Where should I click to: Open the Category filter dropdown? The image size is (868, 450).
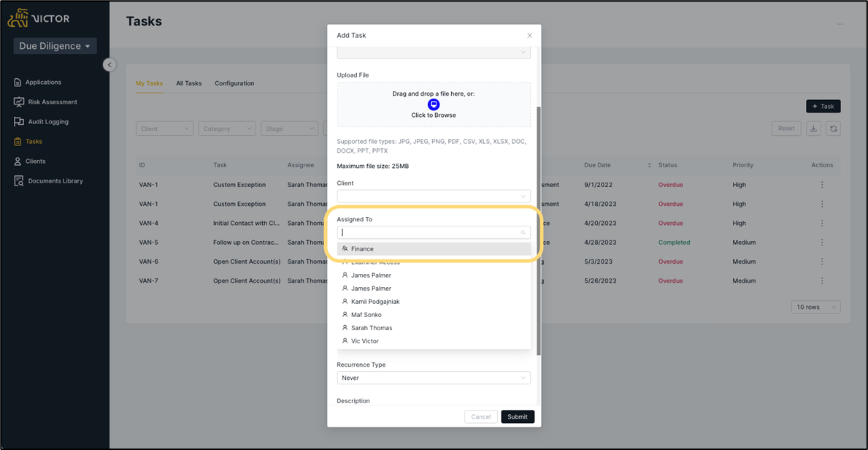pyautogui.click(x=227, y=129)
